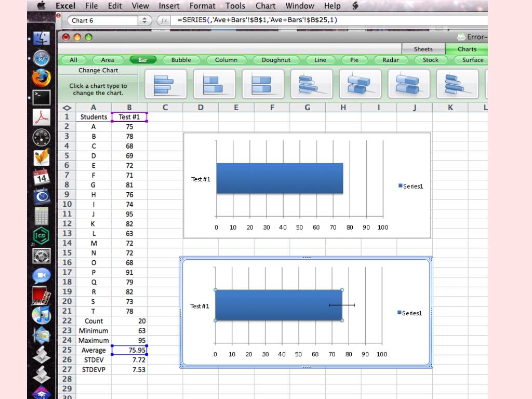532x399 pixels.
Task: Switch to the Charts tab
Action: coord(467,49)
